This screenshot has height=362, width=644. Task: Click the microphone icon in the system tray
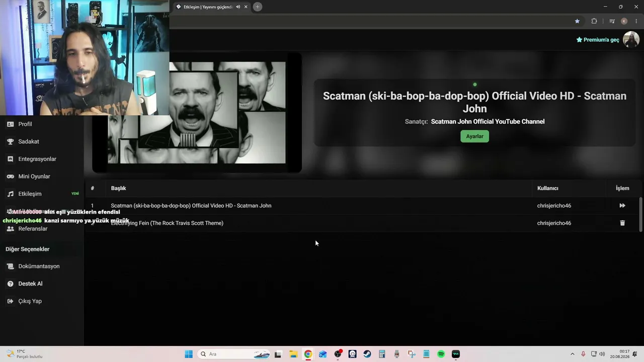(583, 354)
